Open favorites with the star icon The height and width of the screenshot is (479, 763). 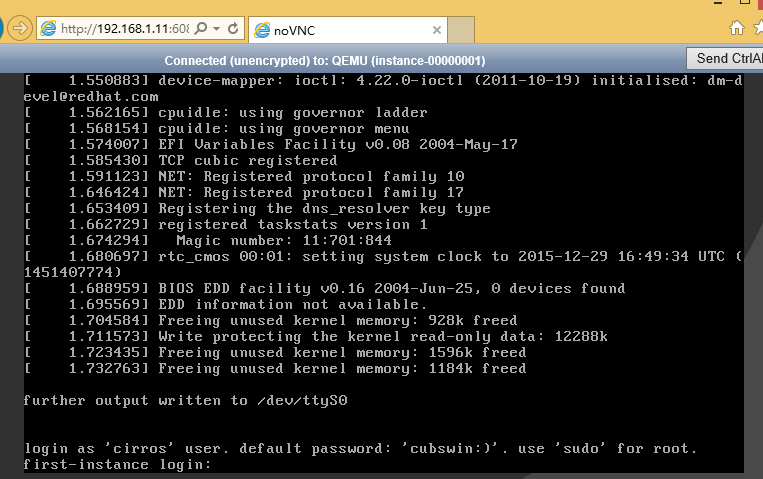759,28
